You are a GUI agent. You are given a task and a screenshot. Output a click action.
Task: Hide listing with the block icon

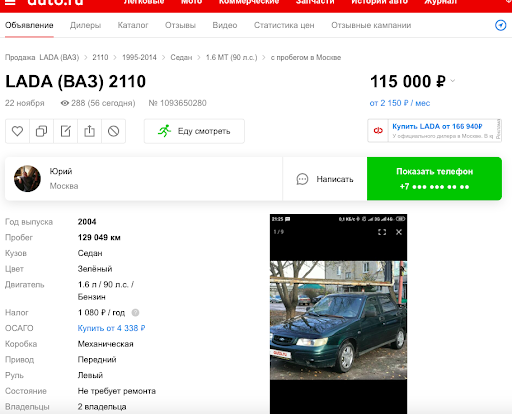113,131
